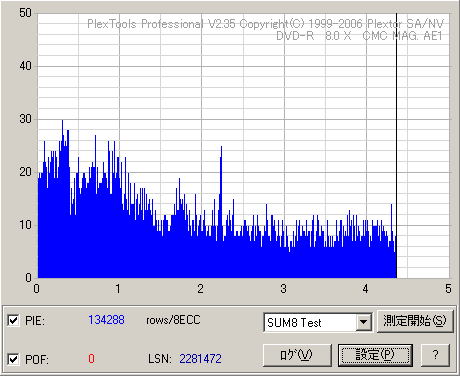Viewport: 460px width, 376px height.
Task: Click empty graph area right of black marker
Action: [x=423, y=150]
